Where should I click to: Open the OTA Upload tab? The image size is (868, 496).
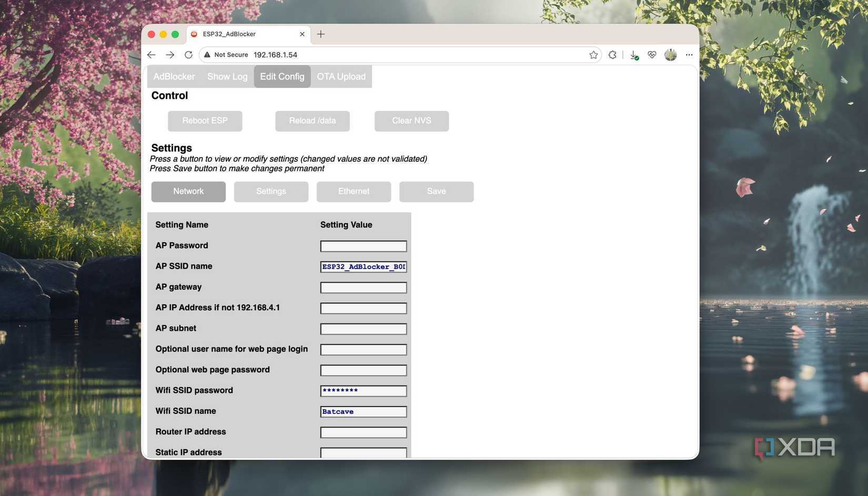[341, 76]
